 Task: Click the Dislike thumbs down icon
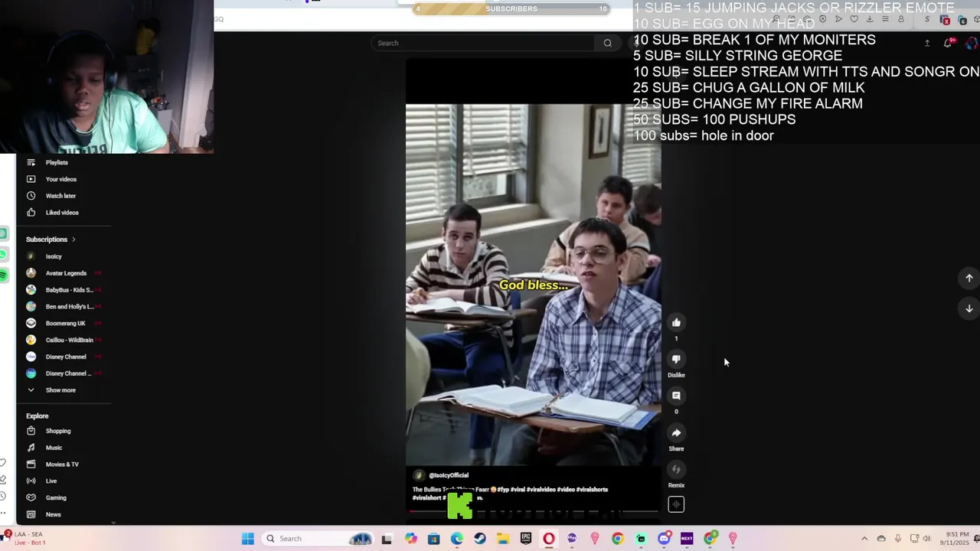pyautogui.click(x=676, y=359)
